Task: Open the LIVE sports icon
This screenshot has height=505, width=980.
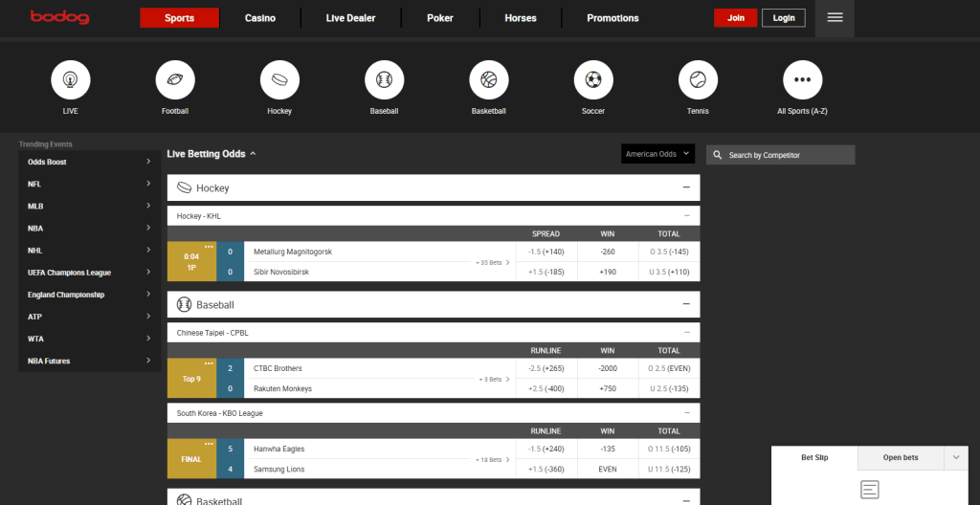Action: tap(71, 80)
